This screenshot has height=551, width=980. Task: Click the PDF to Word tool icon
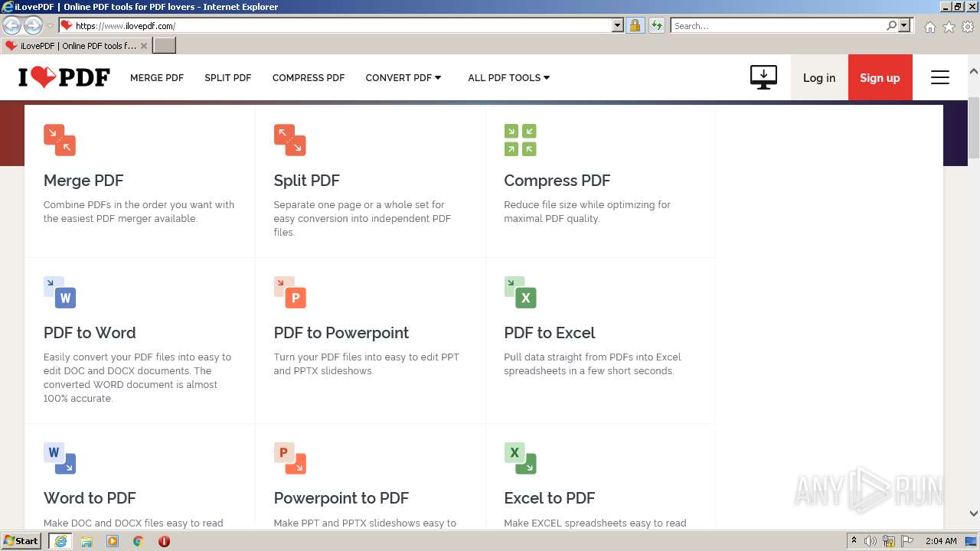(x=60, y=292)
